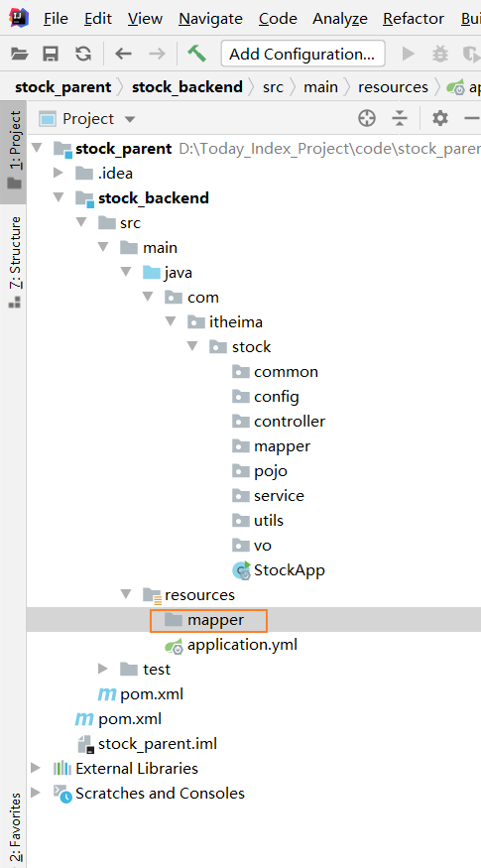The height and width of the screenshot is (868, 481).
Task: Click the locate target crosshair icon
Action: [367, 118]
